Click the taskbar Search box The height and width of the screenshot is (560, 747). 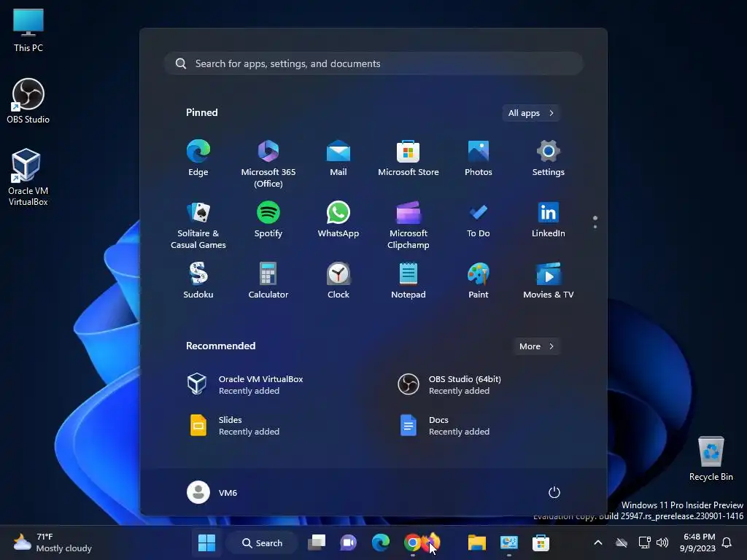262,542
